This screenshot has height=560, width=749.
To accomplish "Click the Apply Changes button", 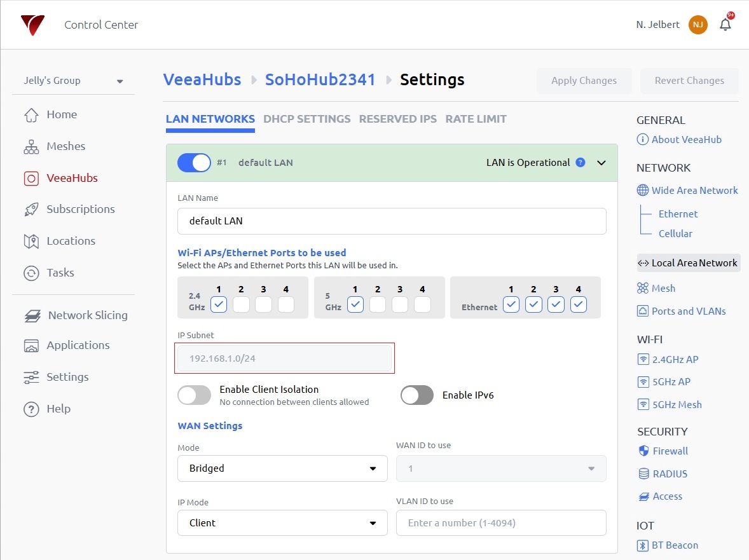I will coord(584,81).
